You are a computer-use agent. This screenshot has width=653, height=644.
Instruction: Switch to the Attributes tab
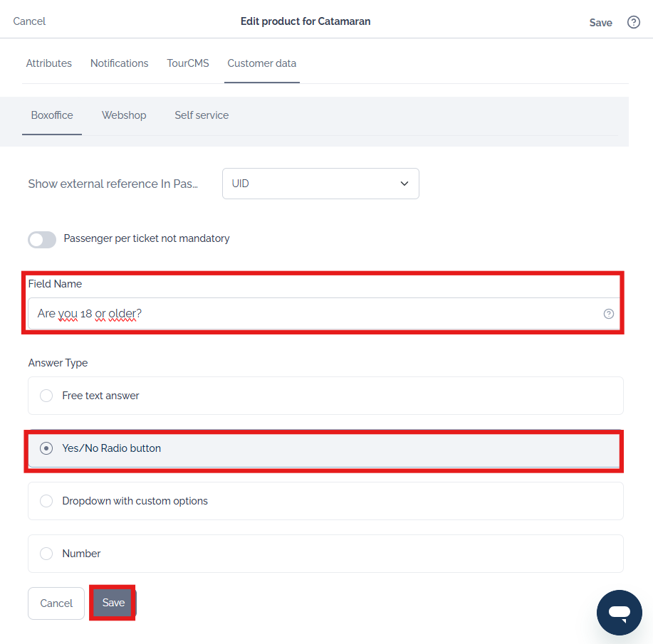coord(48,63)
